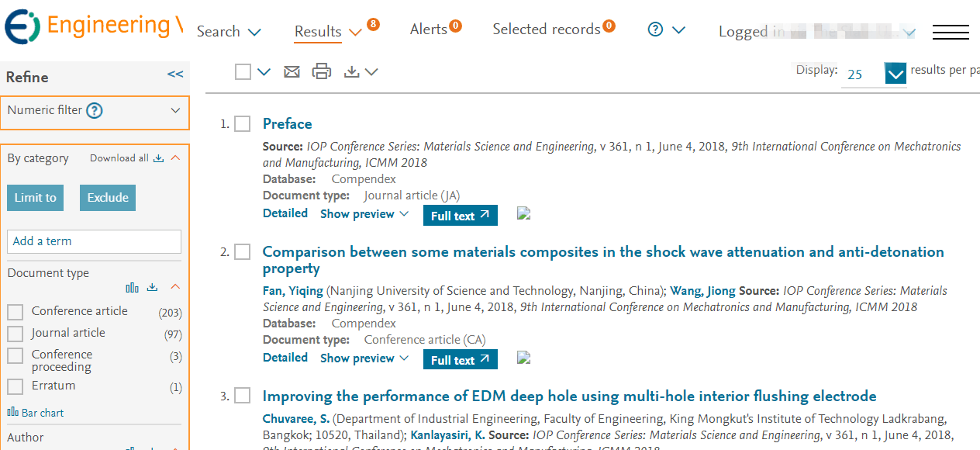Click Document type bar chart icon

133,288
